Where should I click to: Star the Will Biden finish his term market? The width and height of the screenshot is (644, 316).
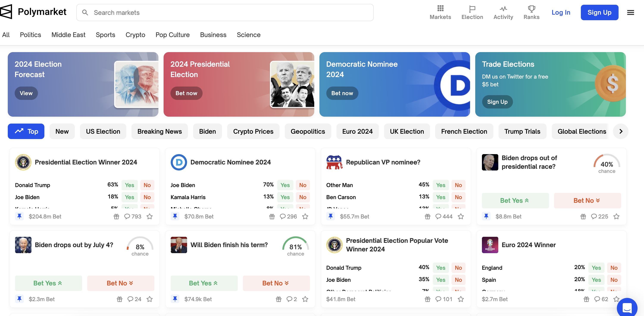(x=305, y=299)
